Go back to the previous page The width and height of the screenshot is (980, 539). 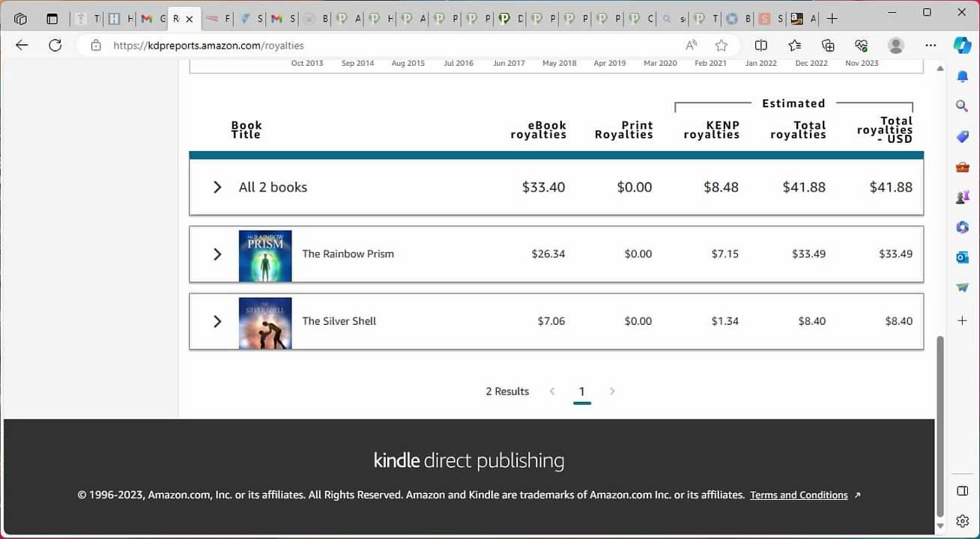(22, 46)
